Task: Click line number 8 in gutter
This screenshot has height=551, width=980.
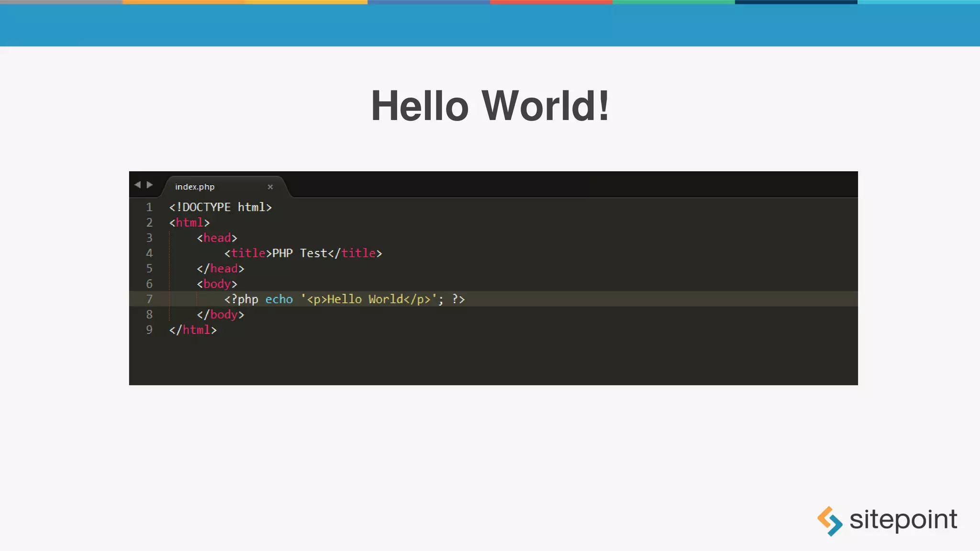Action: point(149,314)
